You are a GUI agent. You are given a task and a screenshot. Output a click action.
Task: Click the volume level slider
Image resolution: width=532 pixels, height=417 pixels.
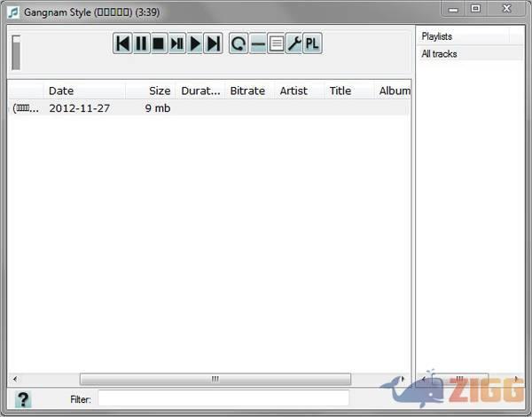(16, 52)
